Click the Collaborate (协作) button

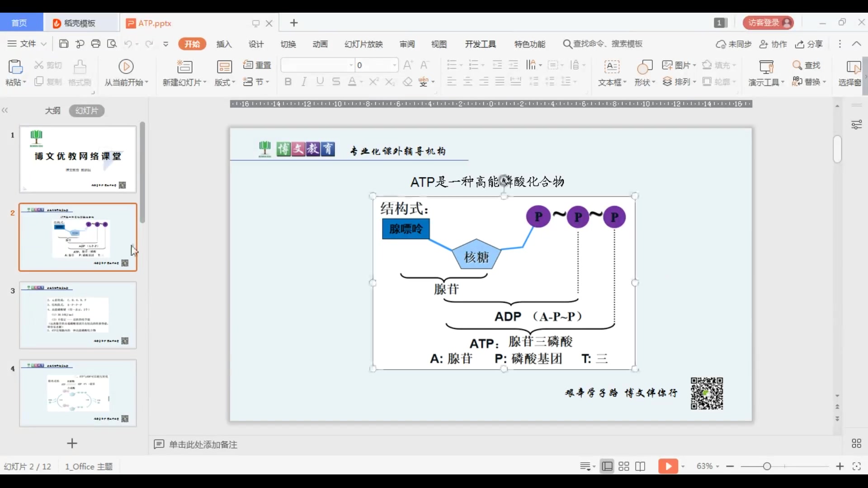[x=773, y=44]
